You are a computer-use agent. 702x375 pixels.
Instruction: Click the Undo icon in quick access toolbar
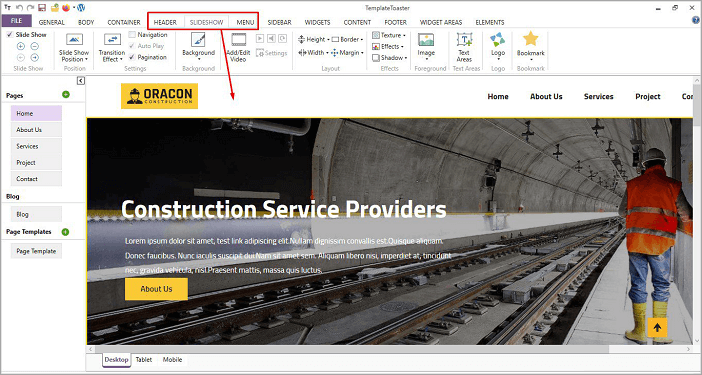click(19, 8)
